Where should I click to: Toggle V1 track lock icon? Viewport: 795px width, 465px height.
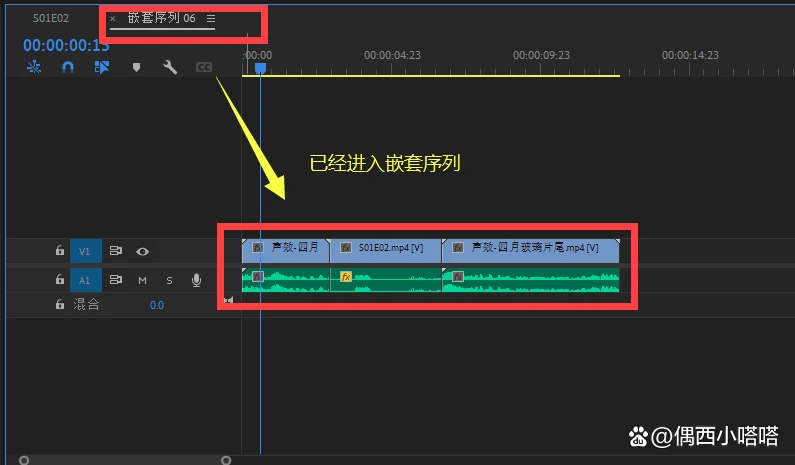pyautogui.click(x=60, y=251)
